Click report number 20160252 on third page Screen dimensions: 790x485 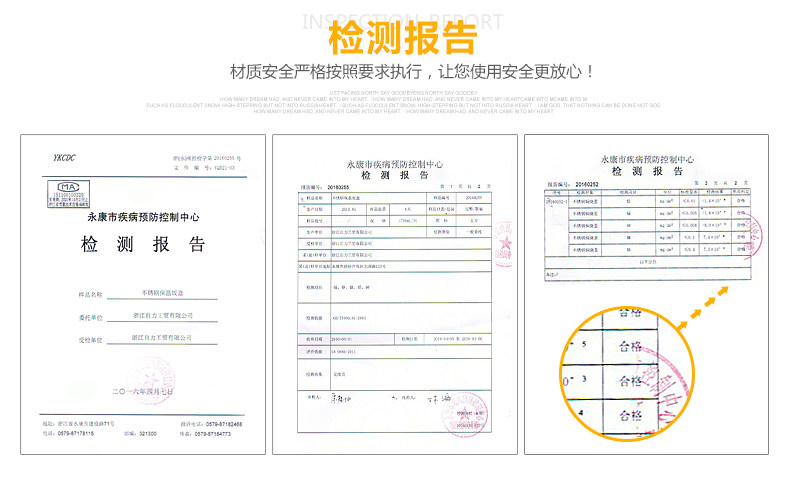pos(586,184)
